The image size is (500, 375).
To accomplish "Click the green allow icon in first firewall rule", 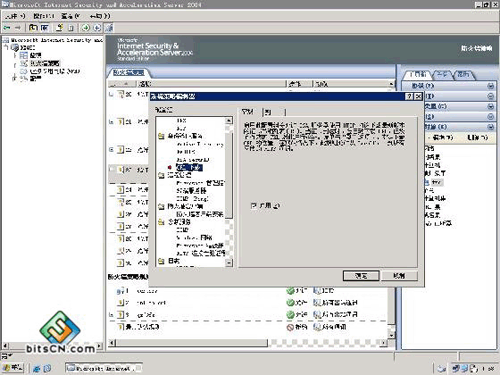I will 290,291.
